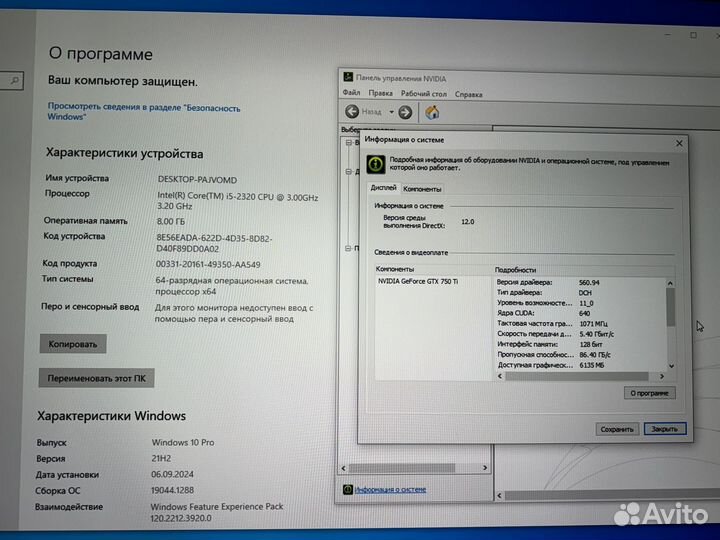Click the search magnifier in Settings window
Screen dimensions: 720x540
[x=15, y=81]
